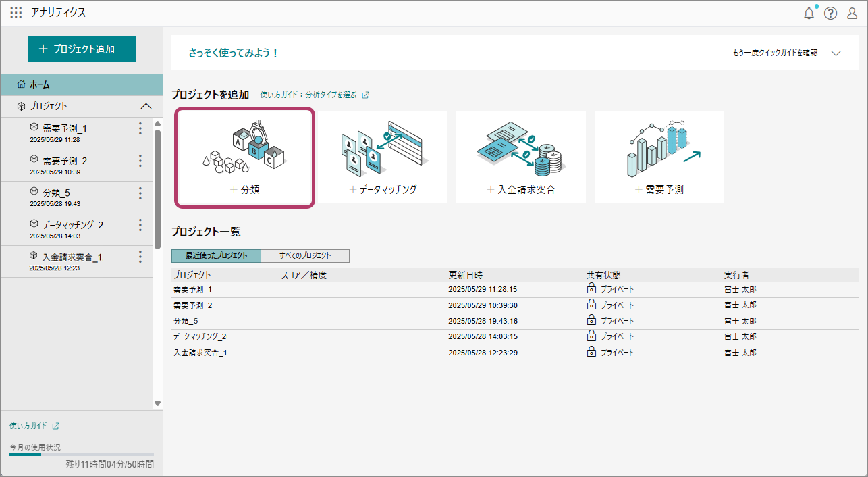The image size is (868, 477).
Task: Add a データマッチング project card
Action: pyautogui.click(x=383, y=157)
